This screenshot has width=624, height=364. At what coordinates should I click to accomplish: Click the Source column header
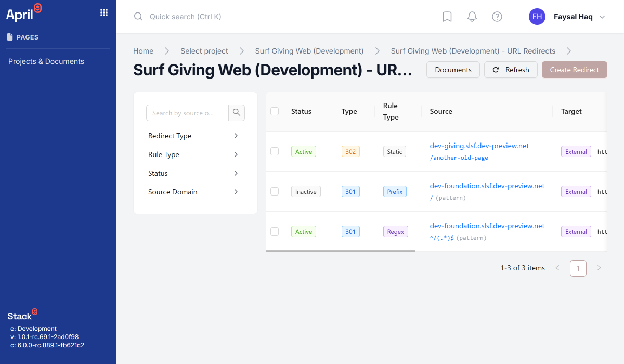(x=441, y=111)
